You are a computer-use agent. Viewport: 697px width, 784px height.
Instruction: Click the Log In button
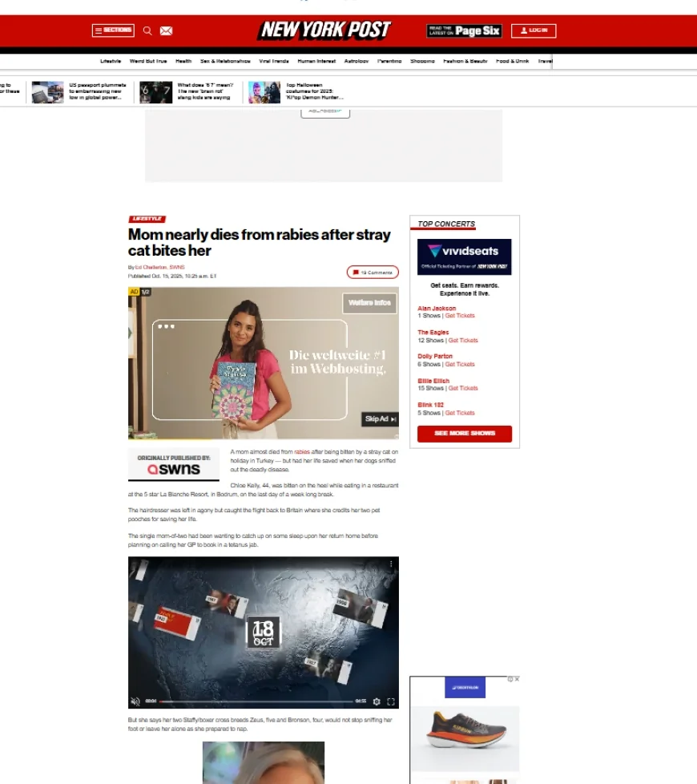point(534,30)
